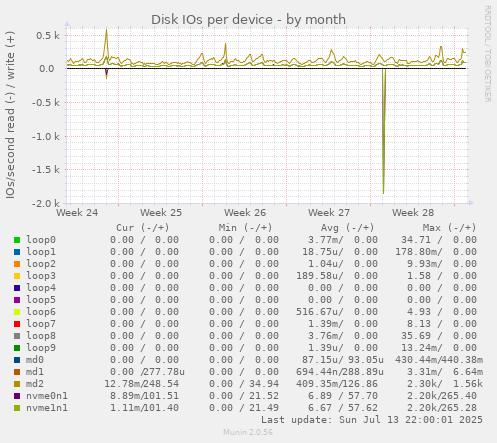Click the loop0 green color swatch

[17, 240]
